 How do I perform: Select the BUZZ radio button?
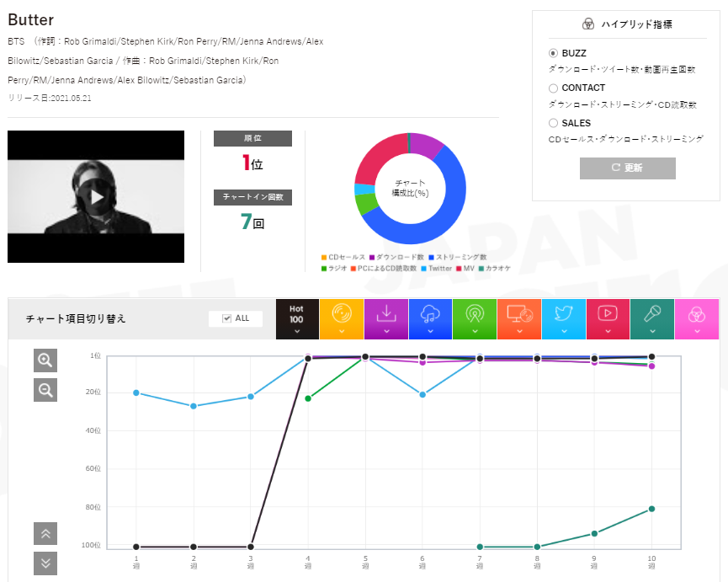[x=553, y=53]
